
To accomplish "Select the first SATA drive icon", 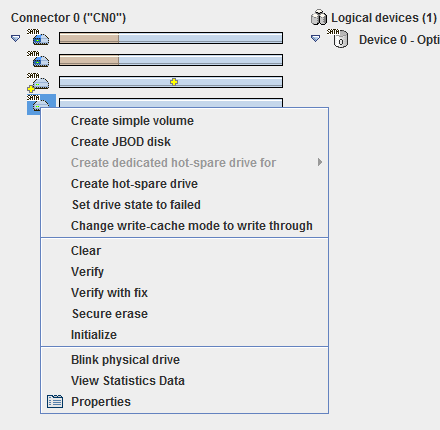I will point(38,37).
